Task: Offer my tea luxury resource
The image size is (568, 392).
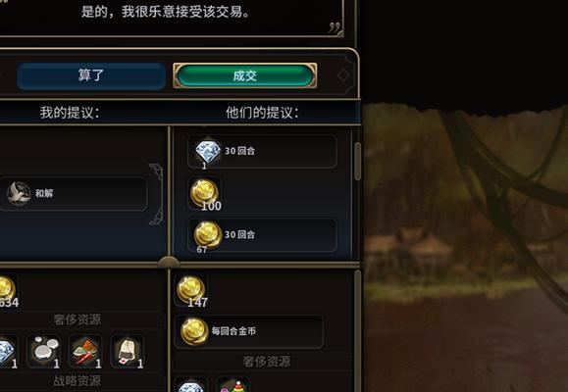Action: coord(128,351)
